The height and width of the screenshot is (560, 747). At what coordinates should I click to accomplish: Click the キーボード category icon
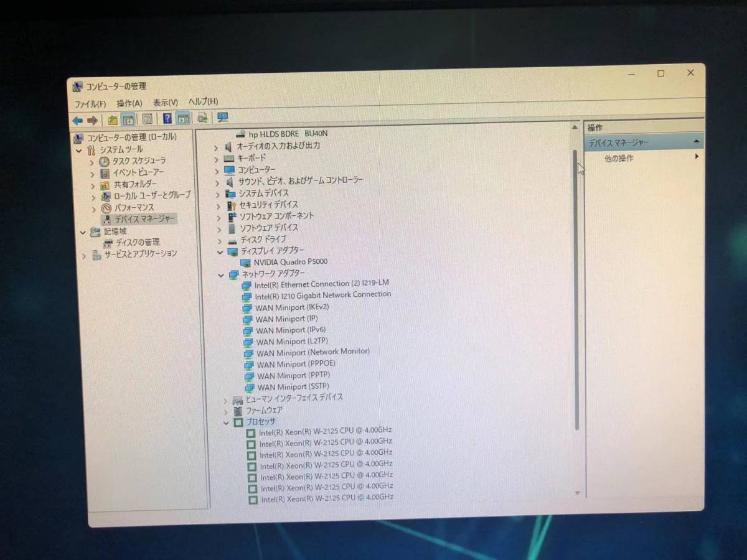coord(229,159)
